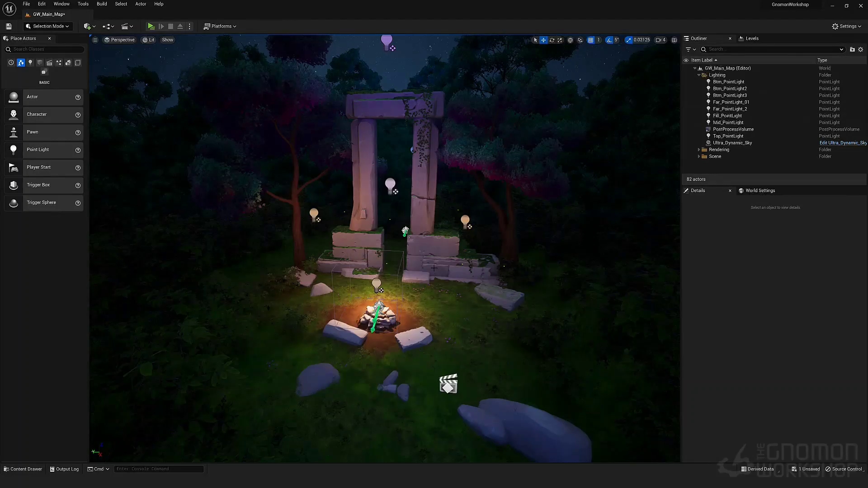
Task: Click the Save level icon
Action: [9, 26]
